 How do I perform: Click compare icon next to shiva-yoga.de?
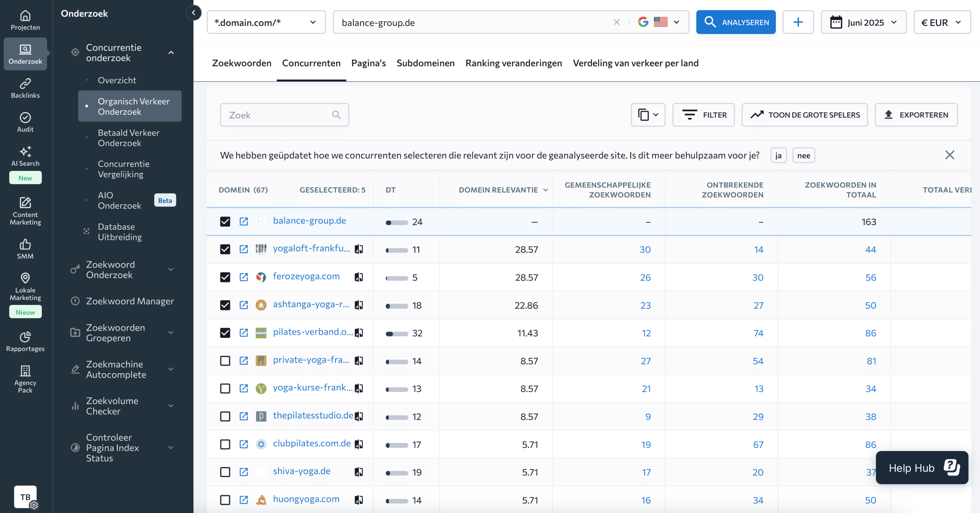(359, 472)
